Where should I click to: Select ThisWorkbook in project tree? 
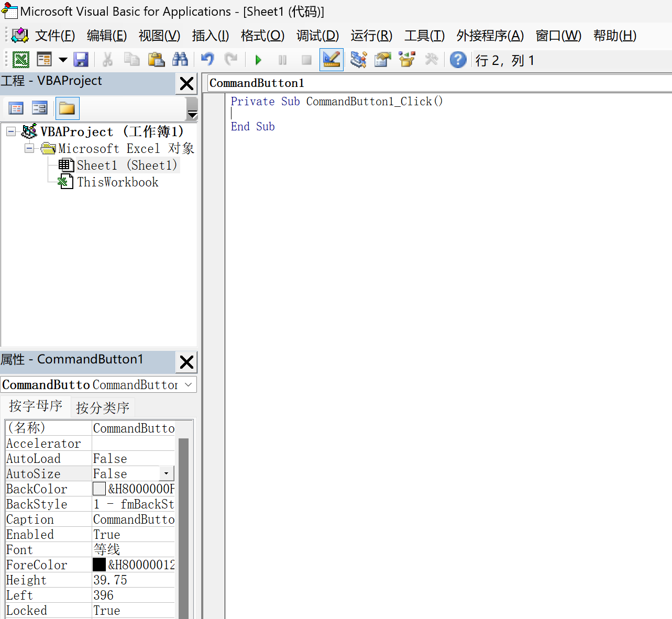click(x=118, y=182)
